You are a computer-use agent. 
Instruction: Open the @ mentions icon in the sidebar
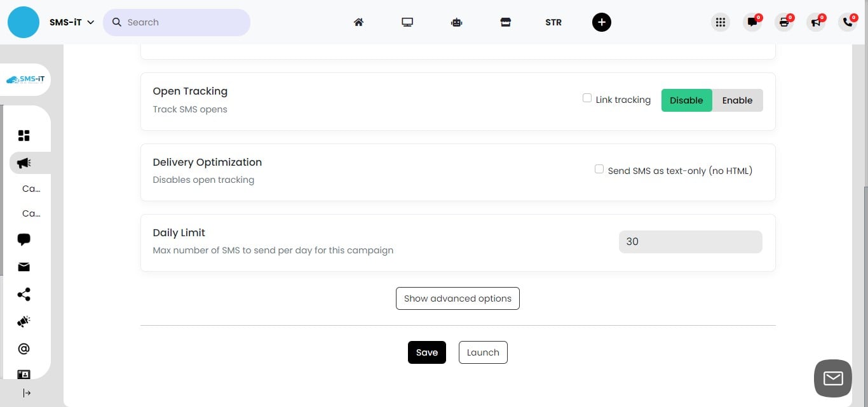[24, 348]
